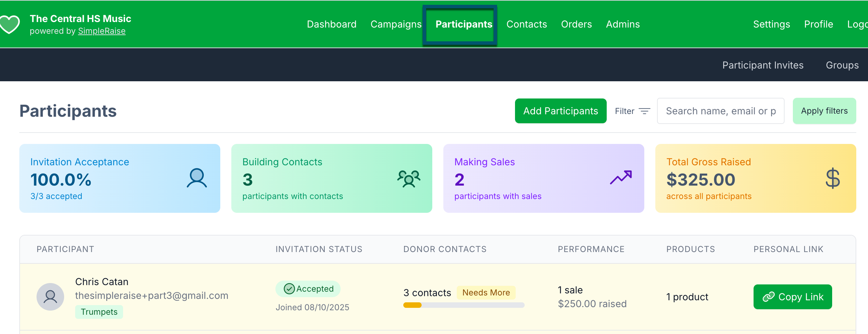Open the Campaigns tab

[x=396, y=24]
